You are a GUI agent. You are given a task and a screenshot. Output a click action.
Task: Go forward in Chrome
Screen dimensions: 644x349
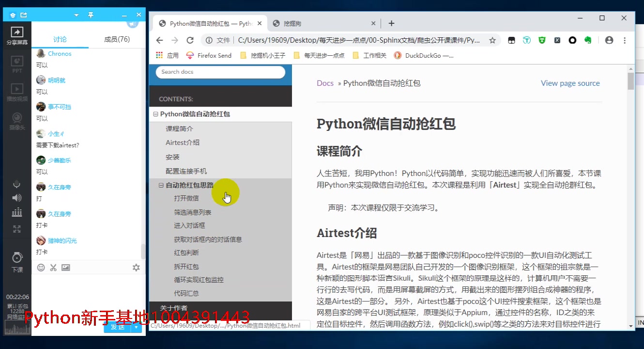point(175,40)
